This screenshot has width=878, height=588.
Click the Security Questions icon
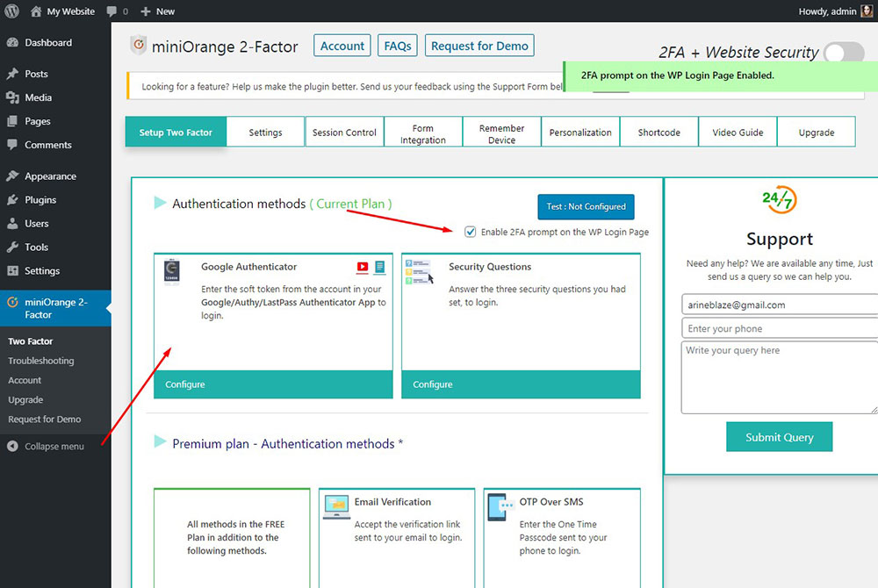click(418, 272)
